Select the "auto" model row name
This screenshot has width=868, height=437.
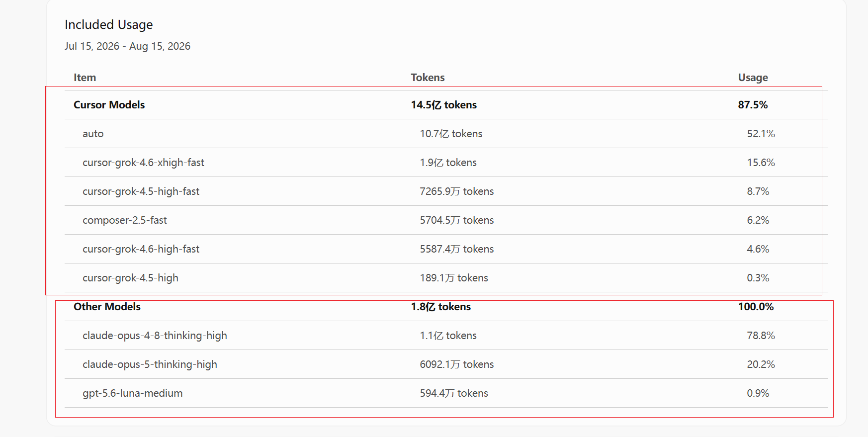93,134
